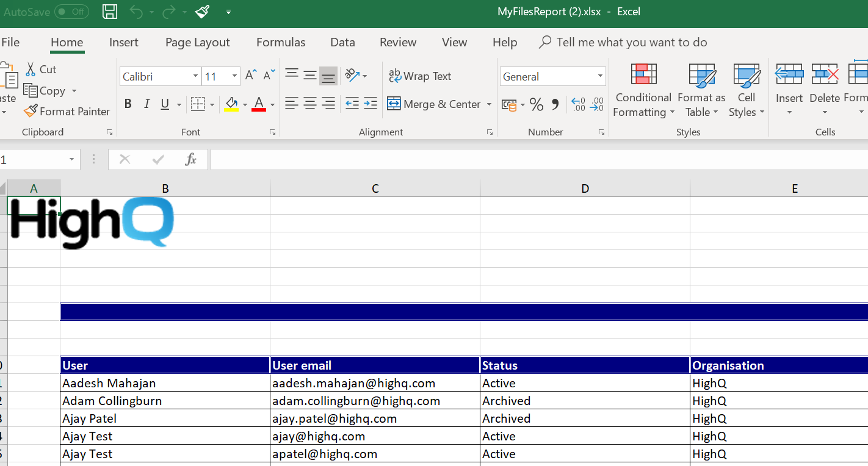Click the Cut scissors icon
The height and width of the screenshot is (466, 868).
[31, 70]
